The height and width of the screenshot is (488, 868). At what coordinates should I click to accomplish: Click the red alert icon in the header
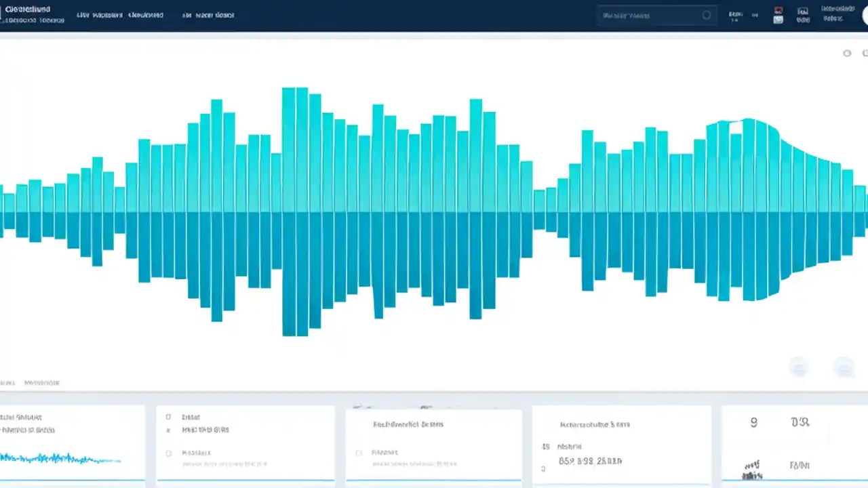(x=778, y=9)
